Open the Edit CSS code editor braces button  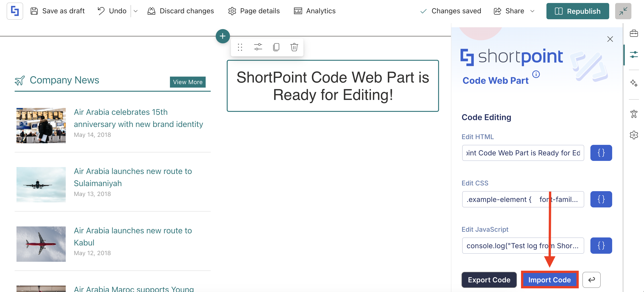click(601, 199)
